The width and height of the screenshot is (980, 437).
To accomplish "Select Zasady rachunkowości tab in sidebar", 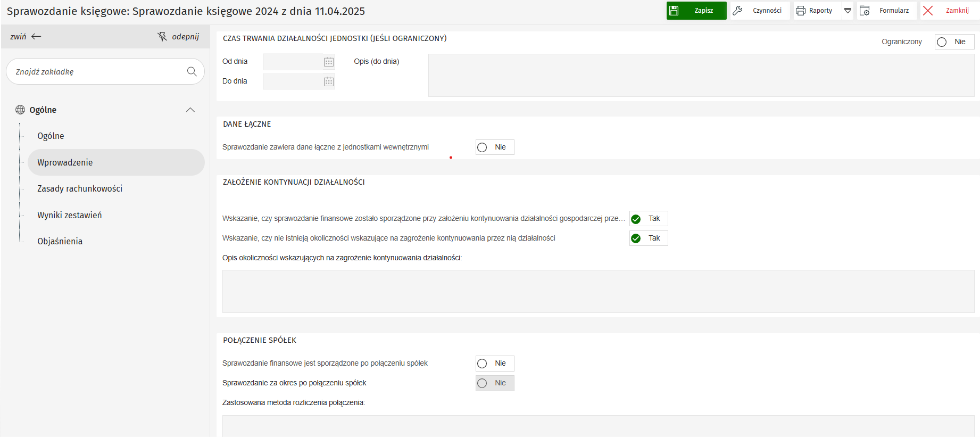I will pyautogui.click(x=80, y=188).
